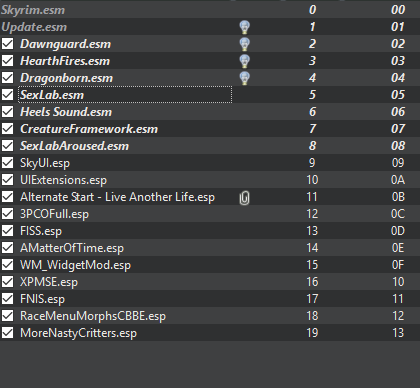Viewport: 420px width, 388px height.
Task: Click the XPMSE.esp plugin name
Action: click(49, 282)
